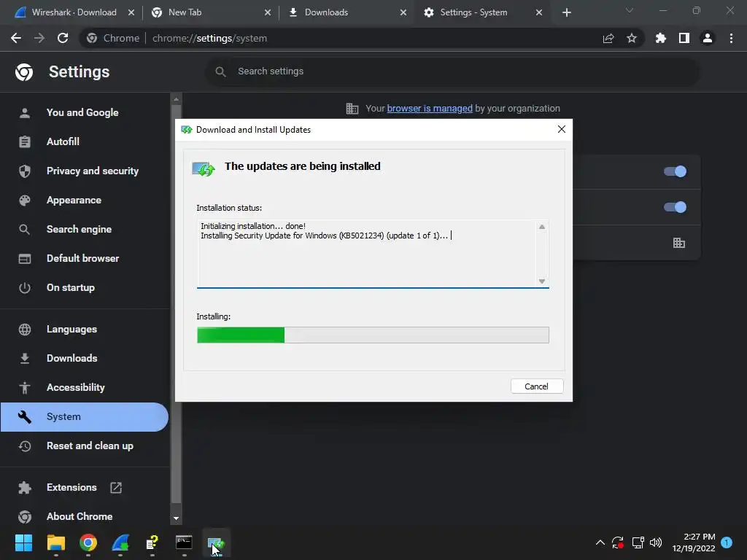The width and height of the screenshot is (747, 560).
Task: Open volume control in system tray
Action: point(656,542)
